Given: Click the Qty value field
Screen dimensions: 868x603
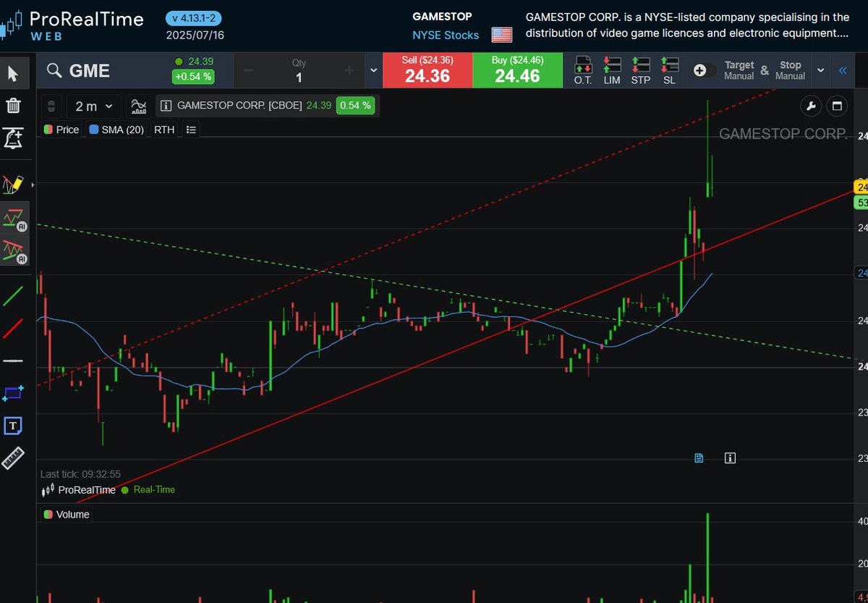Looking at the screenshot, I should 299,77.
